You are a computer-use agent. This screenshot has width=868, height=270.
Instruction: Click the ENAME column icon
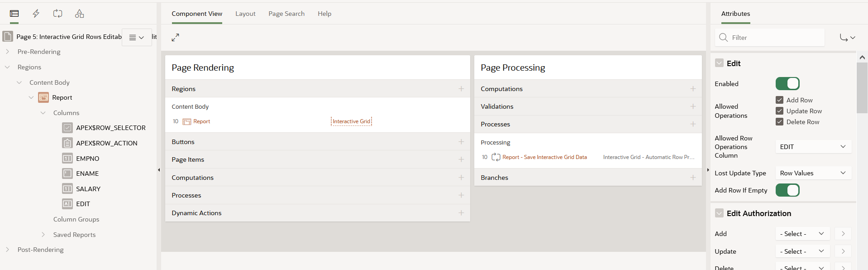point(67,174)
